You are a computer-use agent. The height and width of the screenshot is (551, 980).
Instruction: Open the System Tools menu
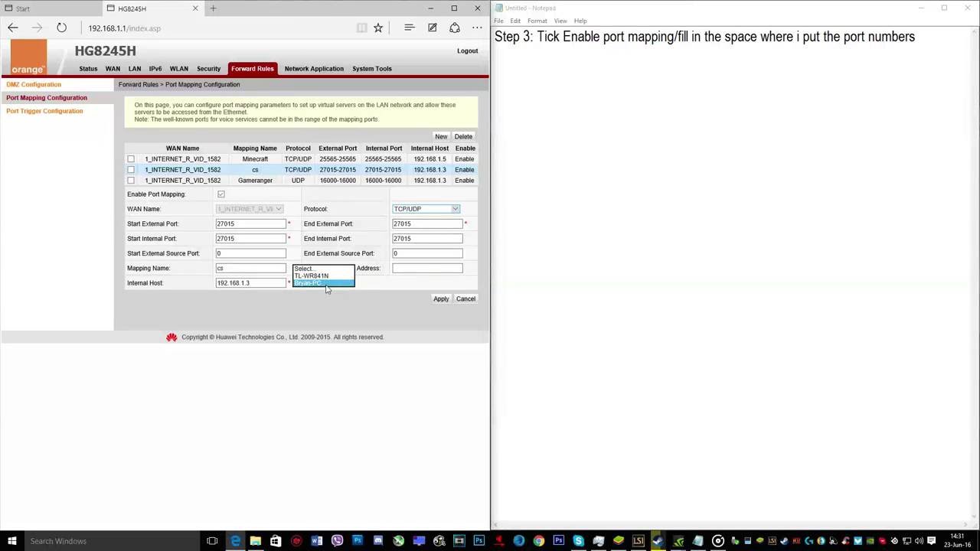pos(372,69)
